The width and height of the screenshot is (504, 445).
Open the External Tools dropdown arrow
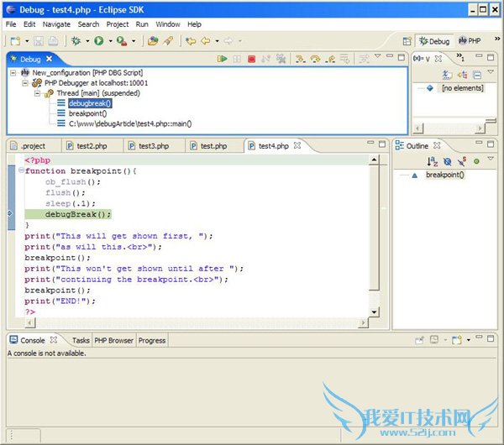click(134, 41)
